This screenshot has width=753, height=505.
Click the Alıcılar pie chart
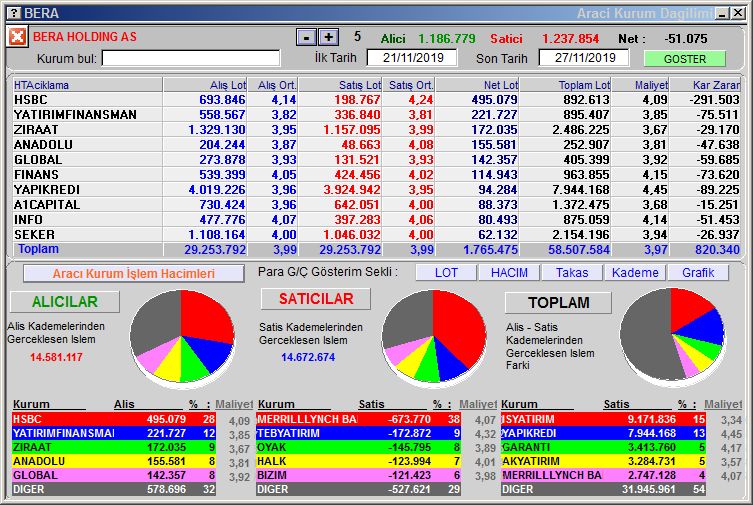pos(182,337)
